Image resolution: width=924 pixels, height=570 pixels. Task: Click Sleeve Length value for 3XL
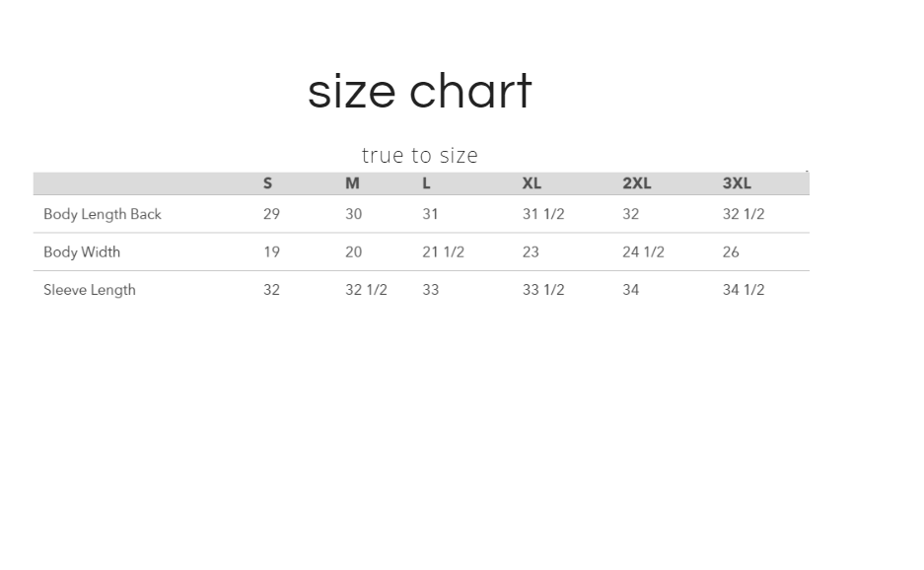coord(744,290)
